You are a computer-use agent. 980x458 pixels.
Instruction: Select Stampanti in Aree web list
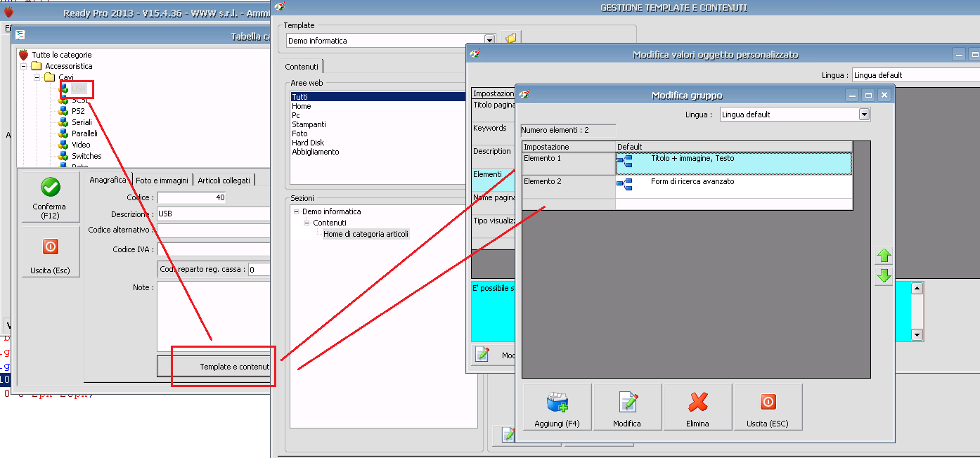pos(309,124)
